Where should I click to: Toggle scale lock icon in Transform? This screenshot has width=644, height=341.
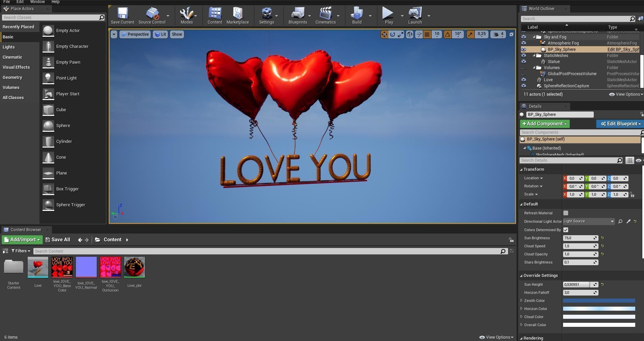click(x=632, y=194)
